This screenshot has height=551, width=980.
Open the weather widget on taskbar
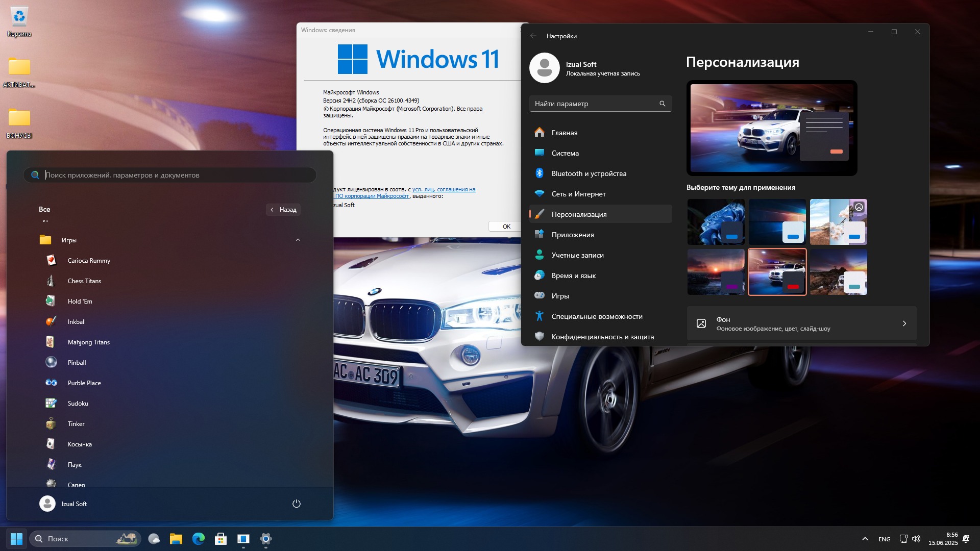click(x=154, y=539)
